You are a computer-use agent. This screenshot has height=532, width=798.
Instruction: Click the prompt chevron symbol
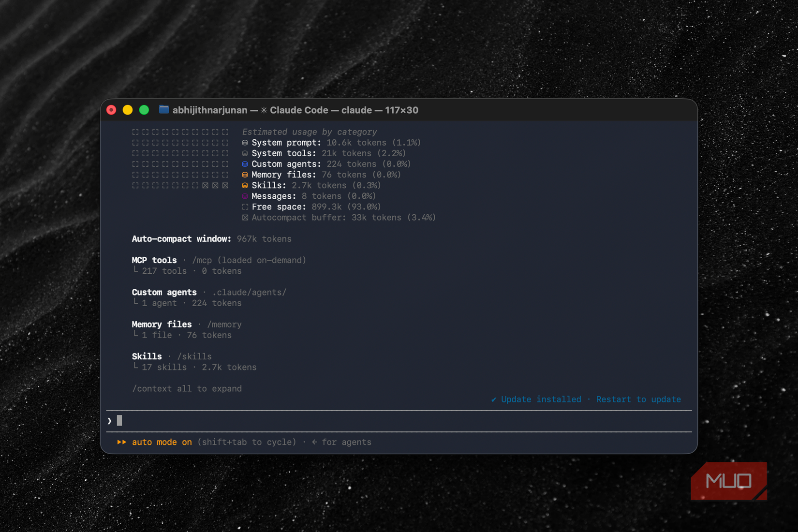point(110,421)
